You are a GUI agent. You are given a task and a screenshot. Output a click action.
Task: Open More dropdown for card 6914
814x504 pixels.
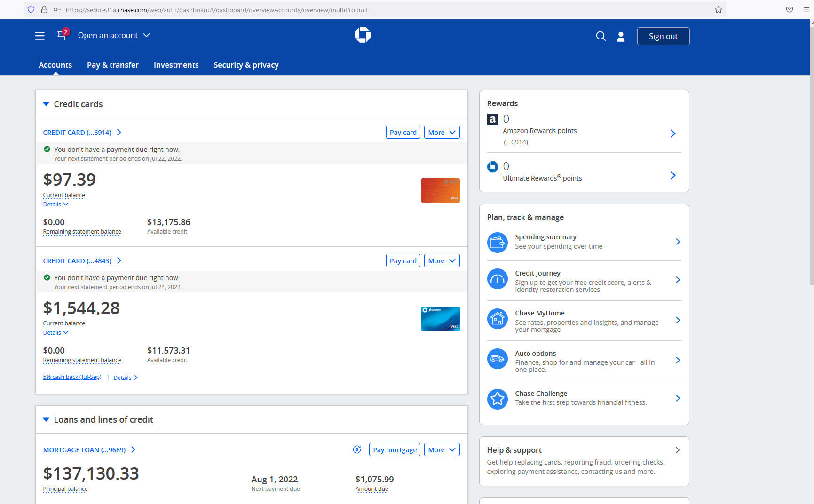[x=442, y=132]
